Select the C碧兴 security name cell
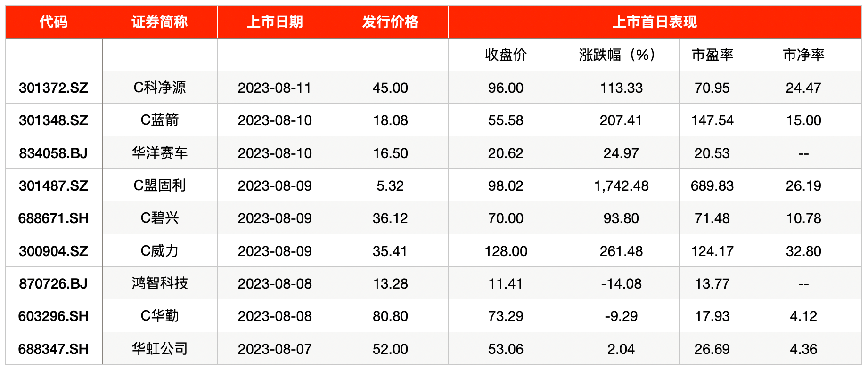 [x=159, y=218]
